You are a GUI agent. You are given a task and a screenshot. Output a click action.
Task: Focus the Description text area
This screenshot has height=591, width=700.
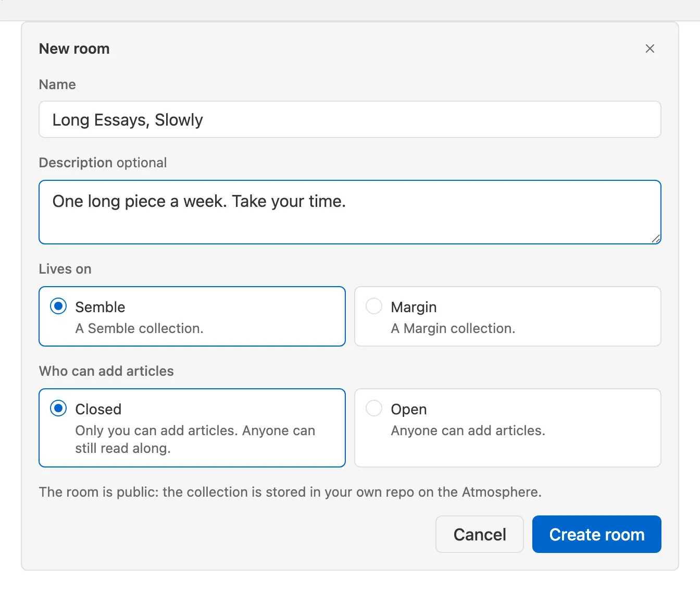coord(350,212)
